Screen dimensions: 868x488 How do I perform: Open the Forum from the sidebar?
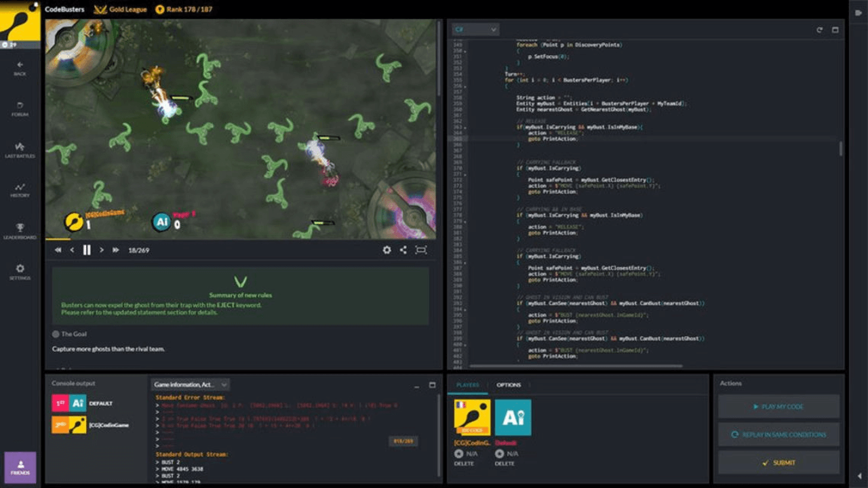tap(20, 110)
